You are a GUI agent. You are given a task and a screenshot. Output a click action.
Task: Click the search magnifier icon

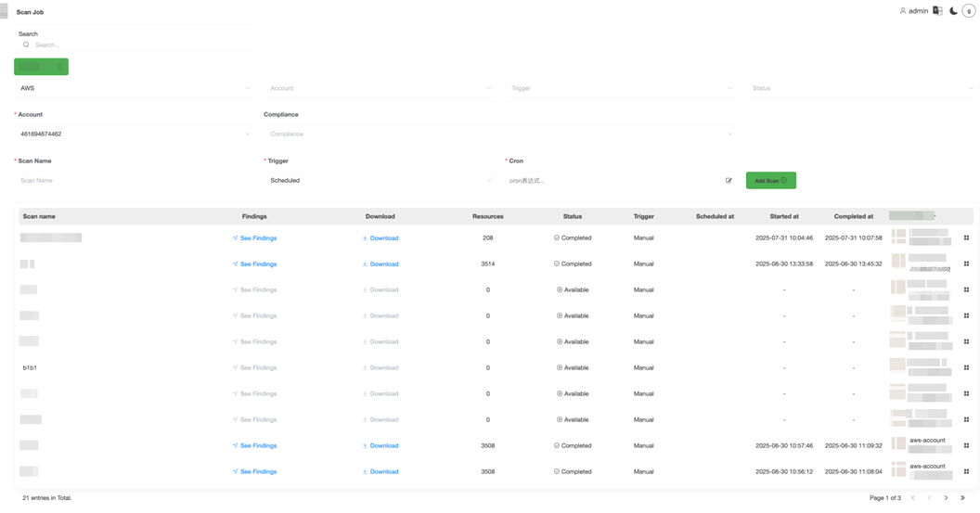tap(26, 45)
